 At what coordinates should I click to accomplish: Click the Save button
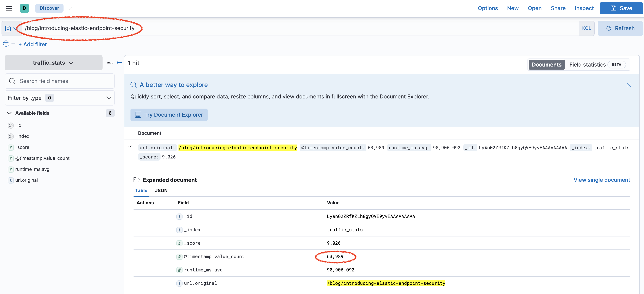point(621,8)
